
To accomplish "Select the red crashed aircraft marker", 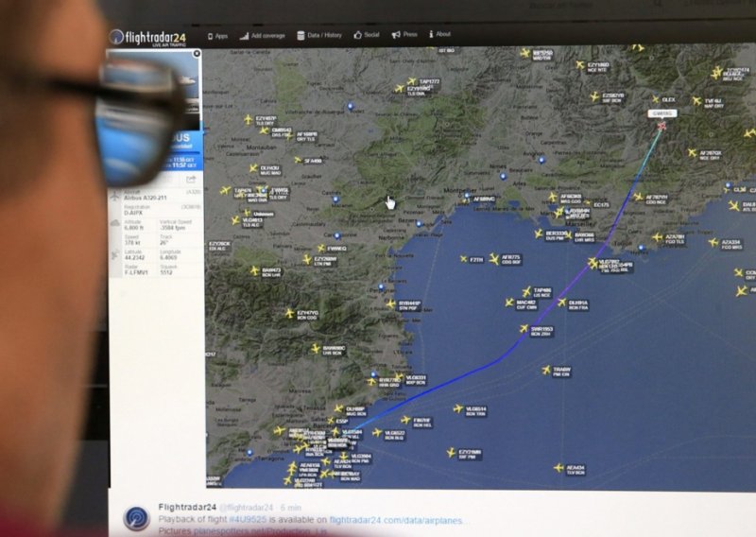I will pos(661,125).
